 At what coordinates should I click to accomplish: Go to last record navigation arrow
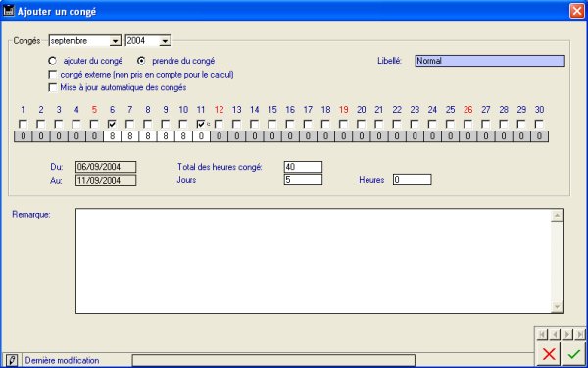[580, 334]
